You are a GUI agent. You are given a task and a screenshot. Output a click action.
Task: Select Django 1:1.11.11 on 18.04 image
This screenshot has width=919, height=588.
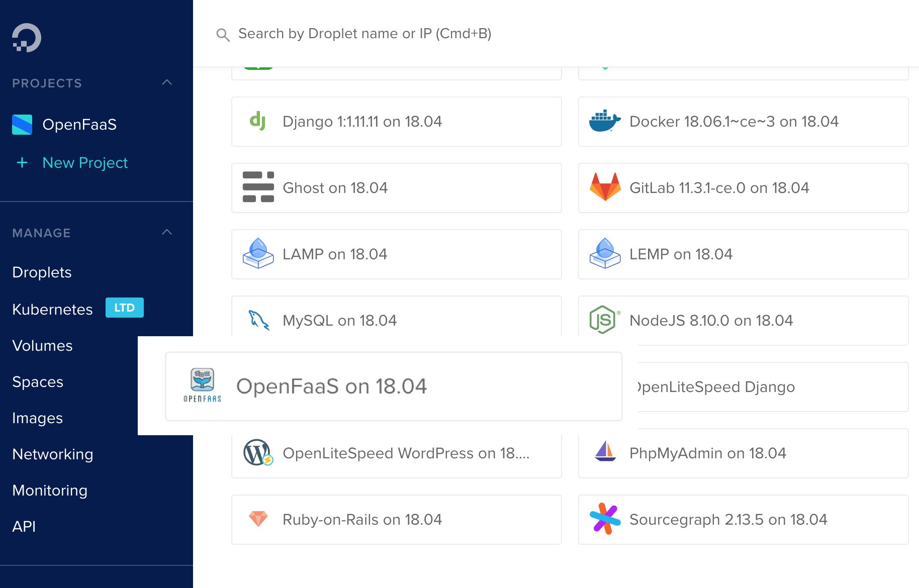pos(397,122)
